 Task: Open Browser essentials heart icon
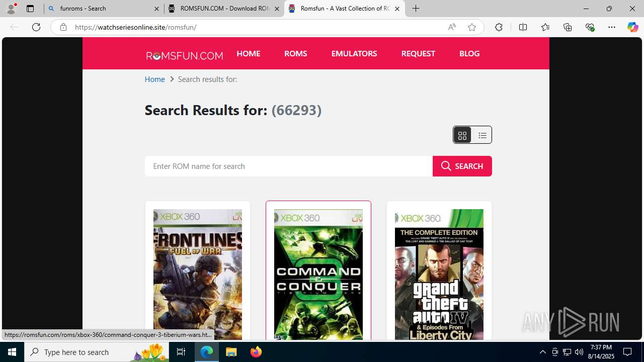[x=590, y=27]
